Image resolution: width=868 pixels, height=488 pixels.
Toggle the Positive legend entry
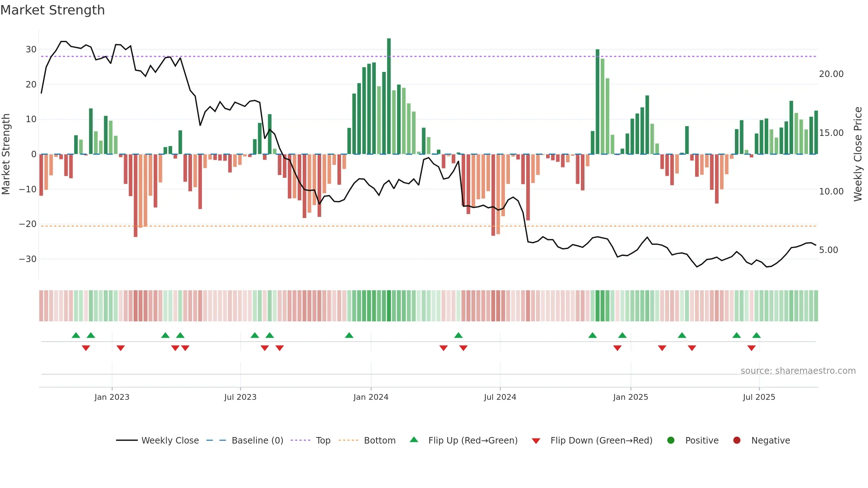693,440
